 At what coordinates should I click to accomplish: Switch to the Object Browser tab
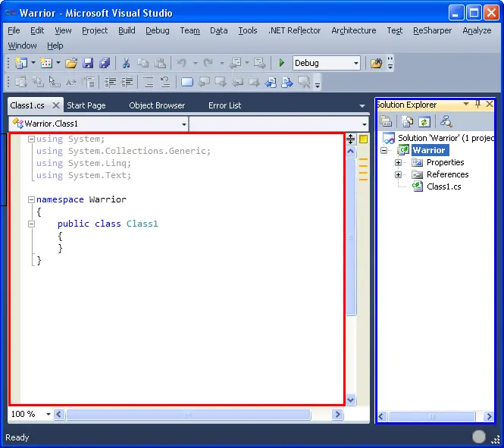(157, 105)
